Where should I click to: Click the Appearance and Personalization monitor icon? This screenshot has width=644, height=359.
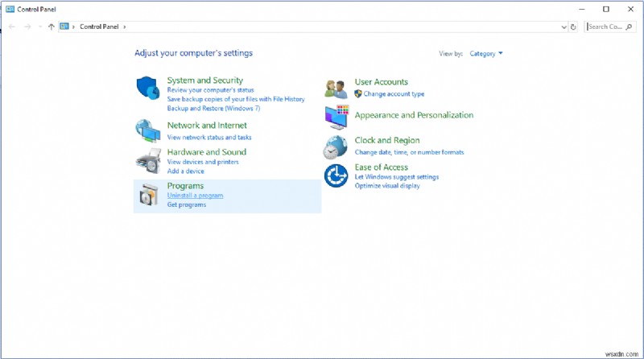pos(336,117)
